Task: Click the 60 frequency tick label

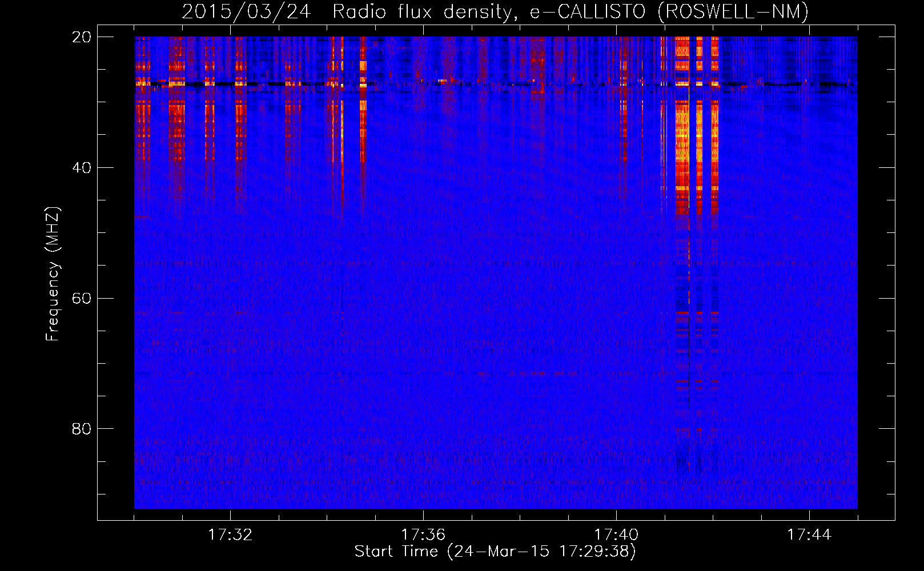Action: 82,299
